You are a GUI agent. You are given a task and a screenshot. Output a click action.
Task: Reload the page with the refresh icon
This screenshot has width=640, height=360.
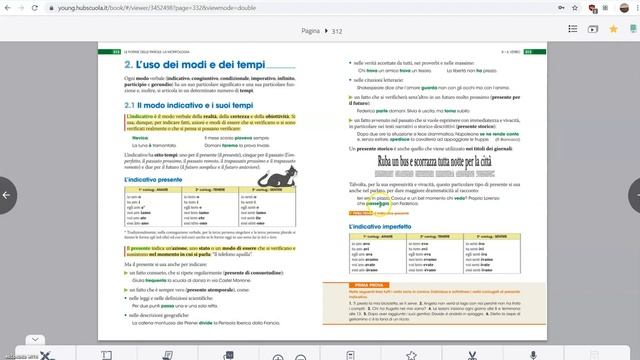[x=35, y=8]
